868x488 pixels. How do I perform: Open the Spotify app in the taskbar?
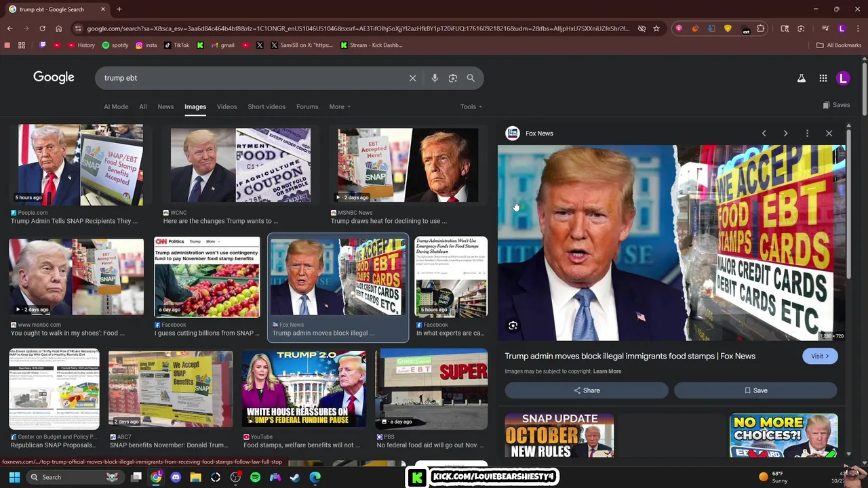(255, 477)
